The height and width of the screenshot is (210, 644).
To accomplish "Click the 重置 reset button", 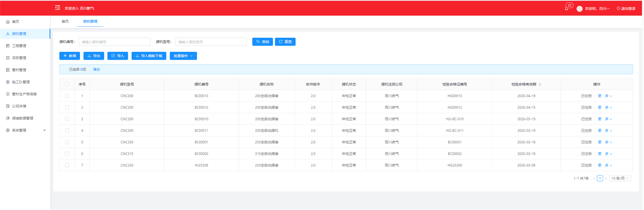I will click(x=285, y=42).
